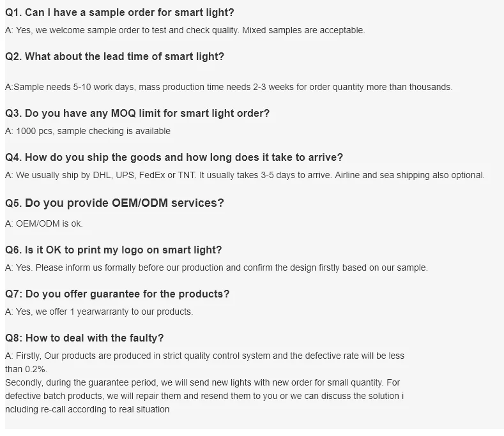Click the Q8 faulty products heading
The height and width of the screenshot is (436, 504).
coord(84,338)
